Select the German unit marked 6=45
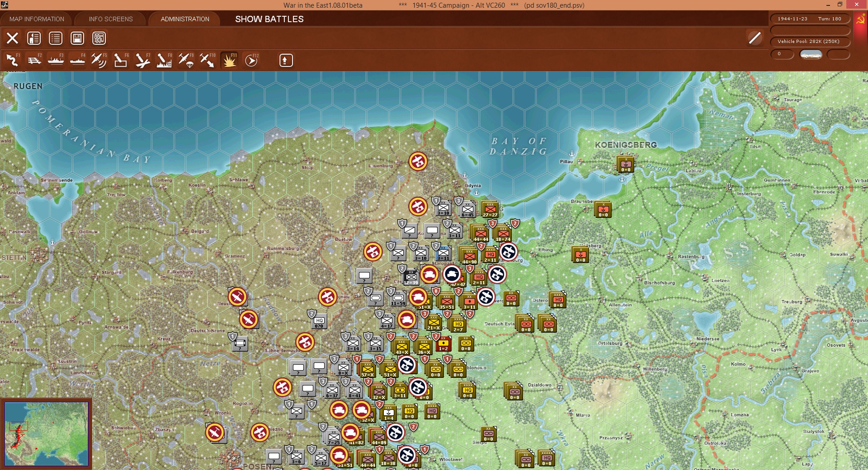This screenshot has width=868, height=470. point(467,209)
